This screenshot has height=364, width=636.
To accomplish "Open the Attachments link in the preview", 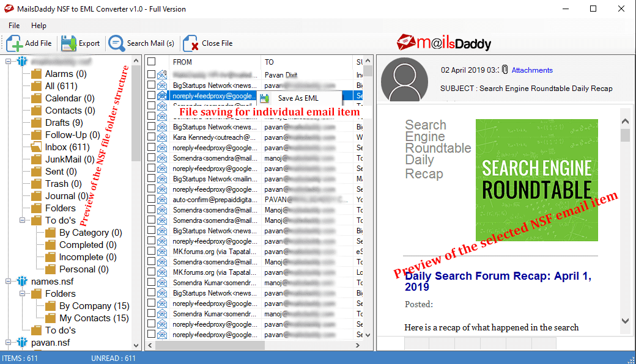I will tap(531, 70).
